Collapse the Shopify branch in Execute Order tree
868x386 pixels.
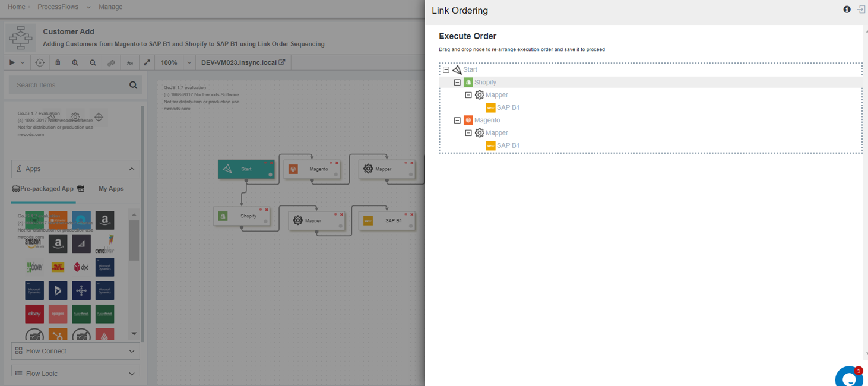tap(457, 83)
